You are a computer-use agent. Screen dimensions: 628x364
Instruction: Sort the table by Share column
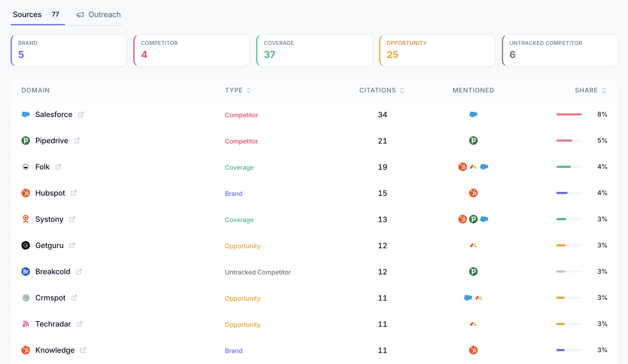[x=604, y=90]
